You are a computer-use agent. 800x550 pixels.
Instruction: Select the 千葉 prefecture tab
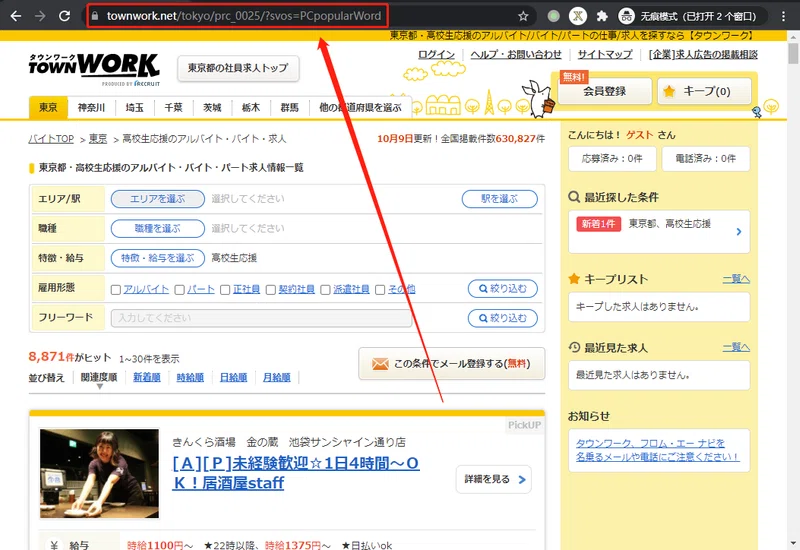point(173,108)
